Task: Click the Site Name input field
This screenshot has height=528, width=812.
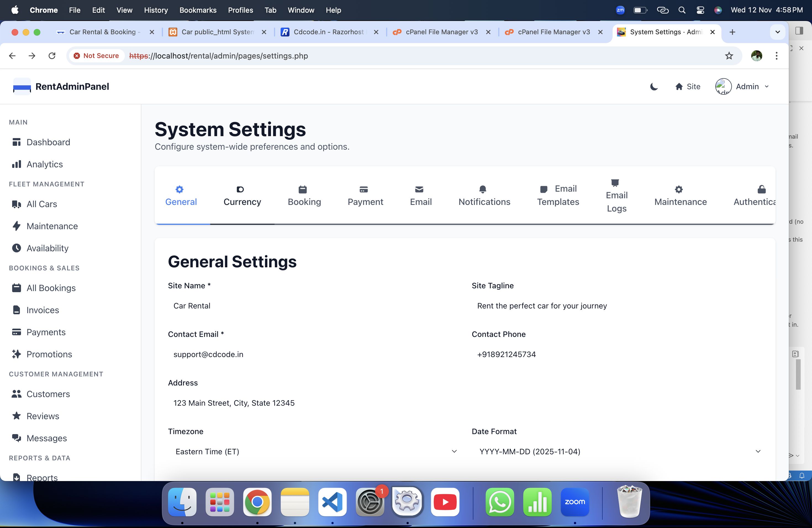Action: click(313, 306)
